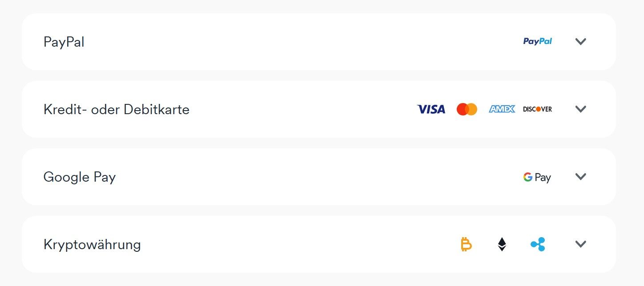This screenshot has height=286, width=644.
Task: Click the PayPal logo icon
Action: coord(538,41)
